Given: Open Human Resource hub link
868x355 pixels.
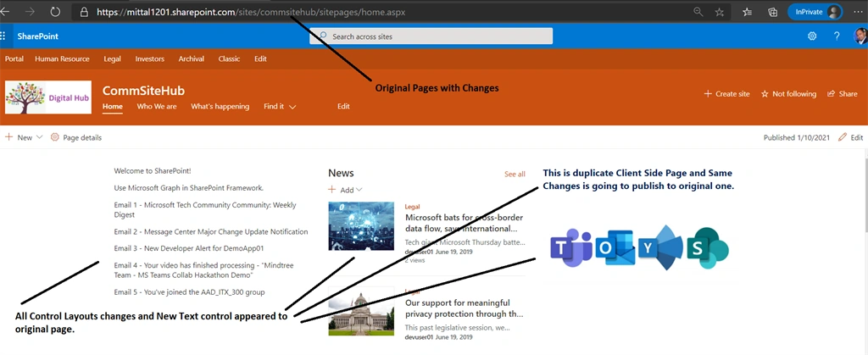Looking at the screenshot, I should (62, 59).
